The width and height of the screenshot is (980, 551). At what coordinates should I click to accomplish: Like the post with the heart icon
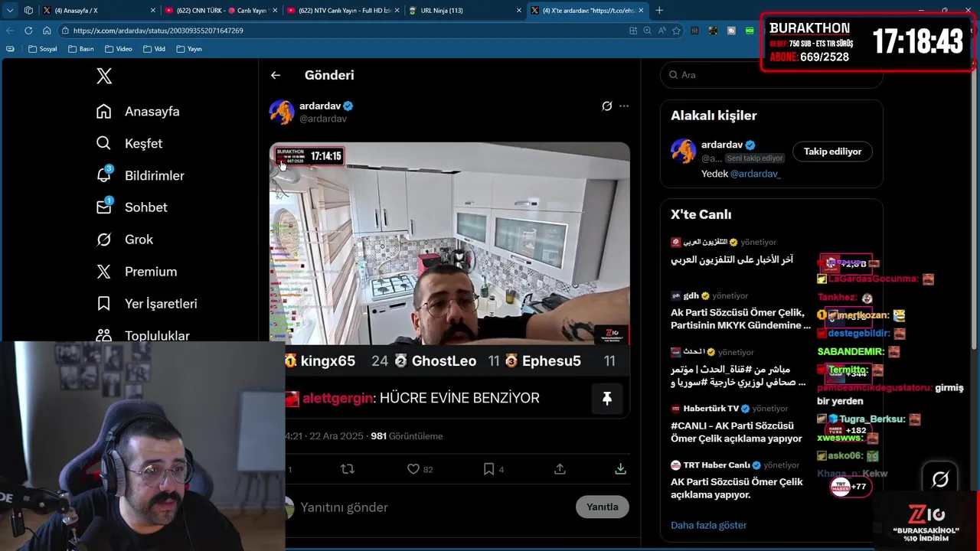413,469
